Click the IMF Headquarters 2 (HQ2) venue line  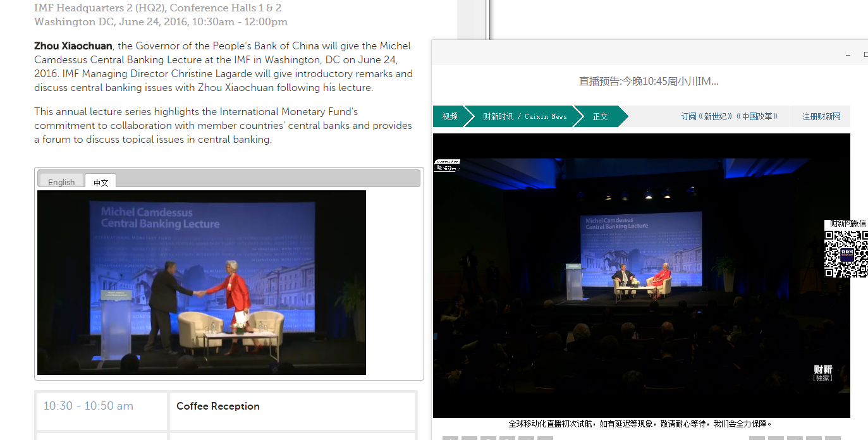[x=158, y=8]
